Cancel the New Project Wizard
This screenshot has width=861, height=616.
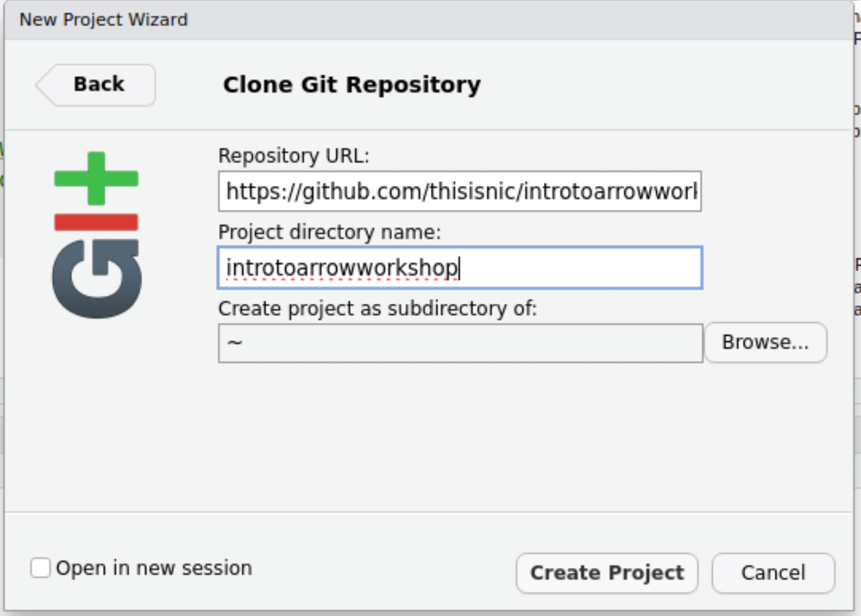773,572
